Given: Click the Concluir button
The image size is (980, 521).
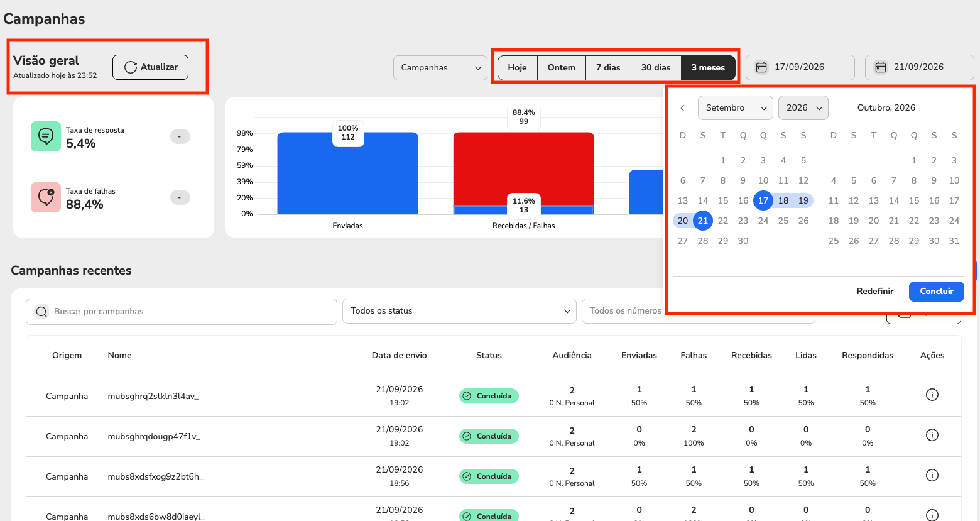Looking at the screenshot, I should [937, 292].
